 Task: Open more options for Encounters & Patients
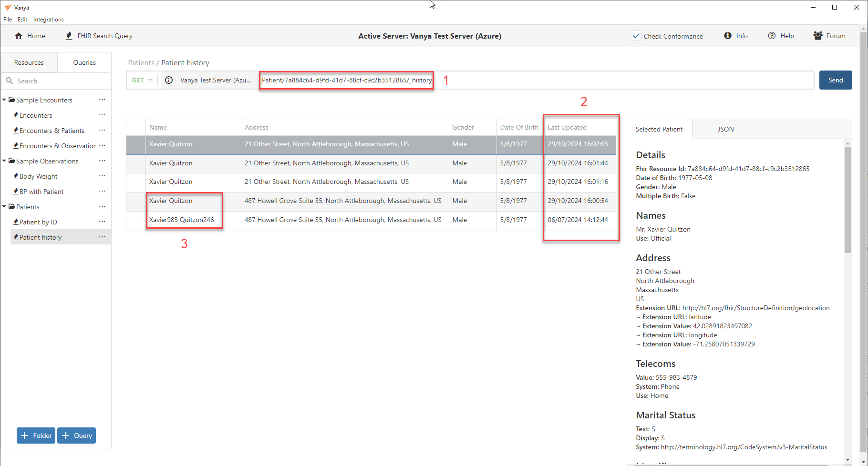coord(102,130)
